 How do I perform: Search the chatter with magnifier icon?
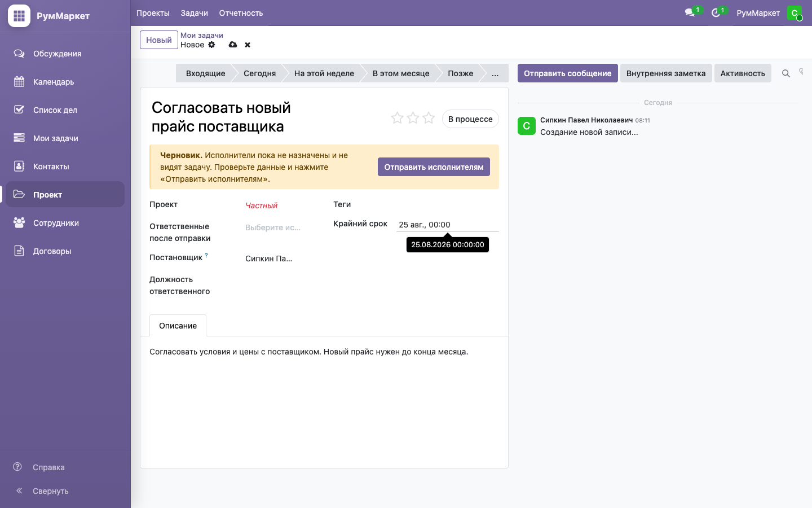coord(785,73)
